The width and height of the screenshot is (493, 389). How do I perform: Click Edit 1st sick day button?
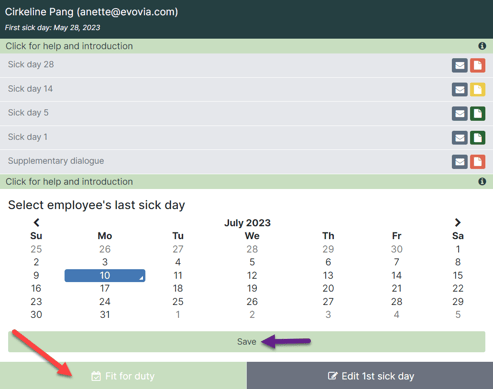(x=370, y=376)
